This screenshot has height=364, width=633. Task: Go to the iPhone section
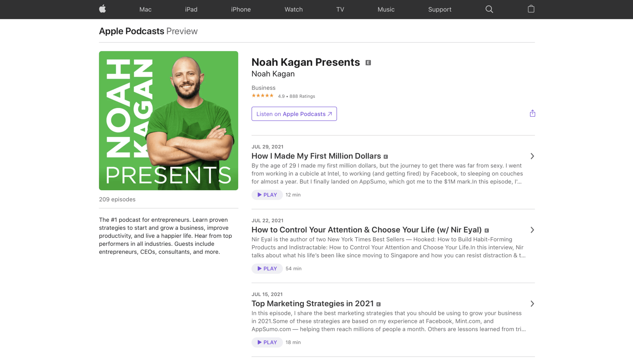pyautogui.click(x=241, y=9)
